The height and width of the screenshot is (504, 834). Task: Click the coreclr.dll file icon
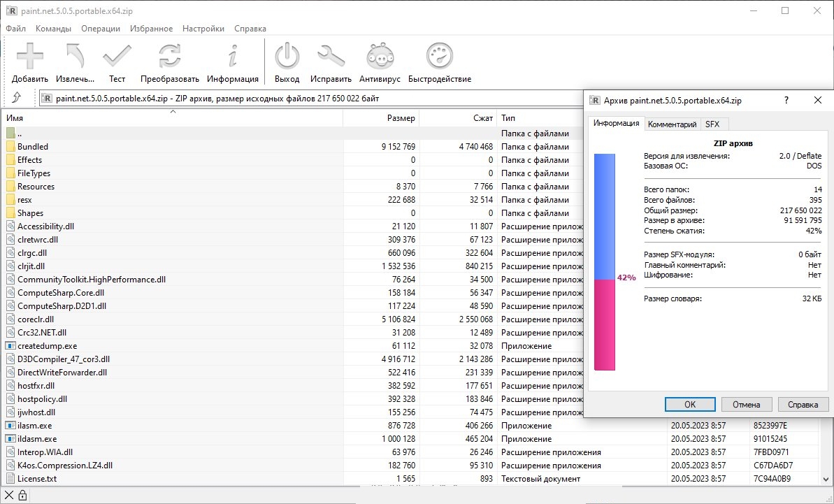coord(10,319)
